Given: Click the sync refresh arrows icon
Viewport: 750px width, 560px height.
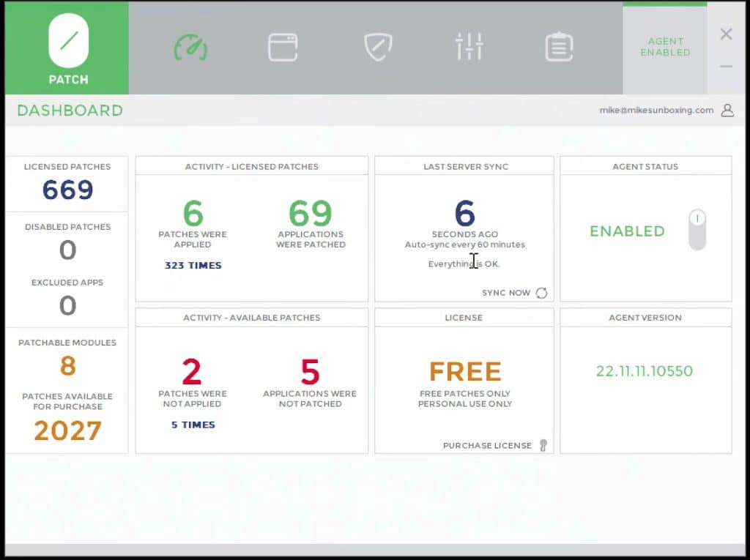Looking at the screenshot, I should click(x=542, y=293).
